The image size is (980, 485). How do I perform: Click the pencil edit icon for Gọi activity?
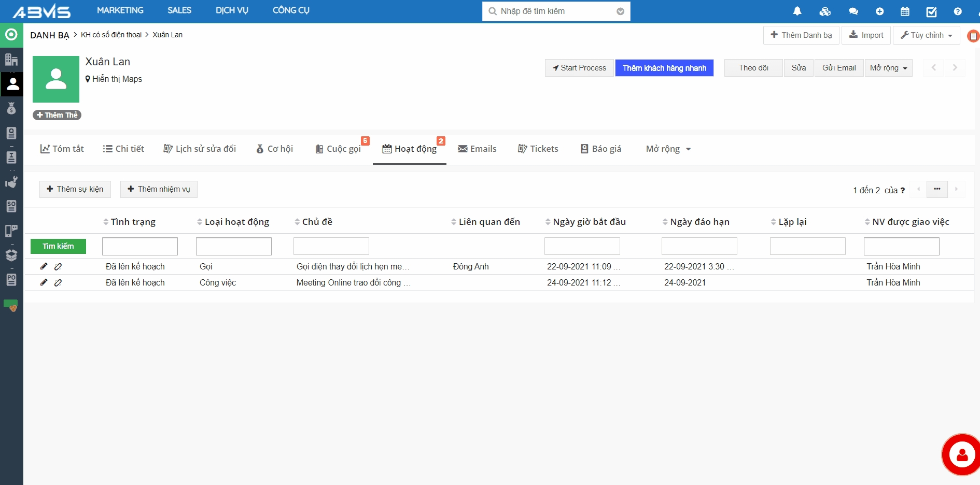click(x=44, y=266)
